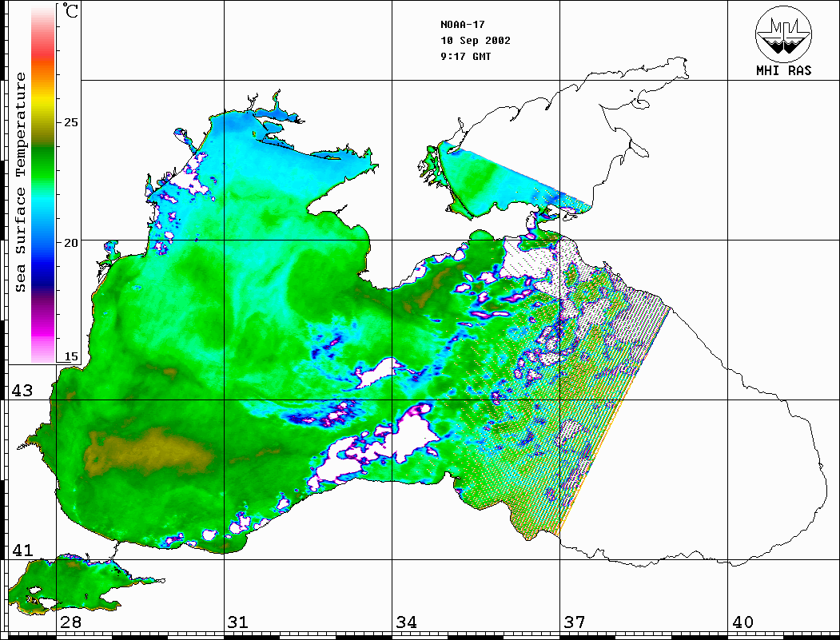Click the longitude label '37'
This screenshot has height=640, width=840.
(575, 622)
